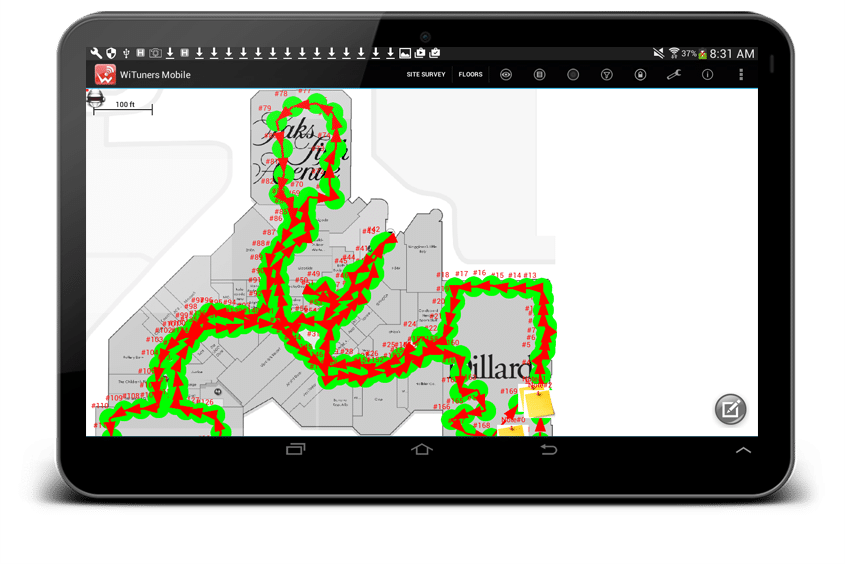
Task: Open the FLOORS menu
Action: coord(470,74)
